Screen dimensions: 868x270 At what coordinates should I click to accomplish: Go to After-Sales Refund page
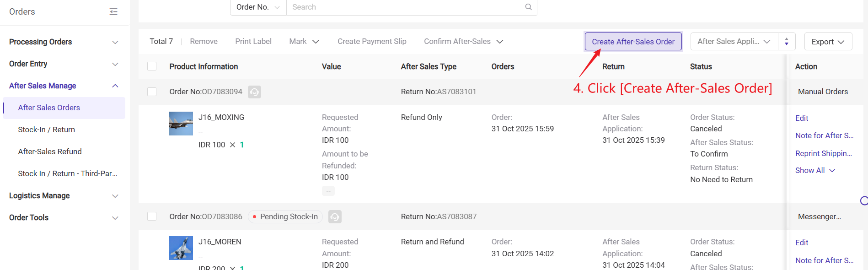coord(50,151)
